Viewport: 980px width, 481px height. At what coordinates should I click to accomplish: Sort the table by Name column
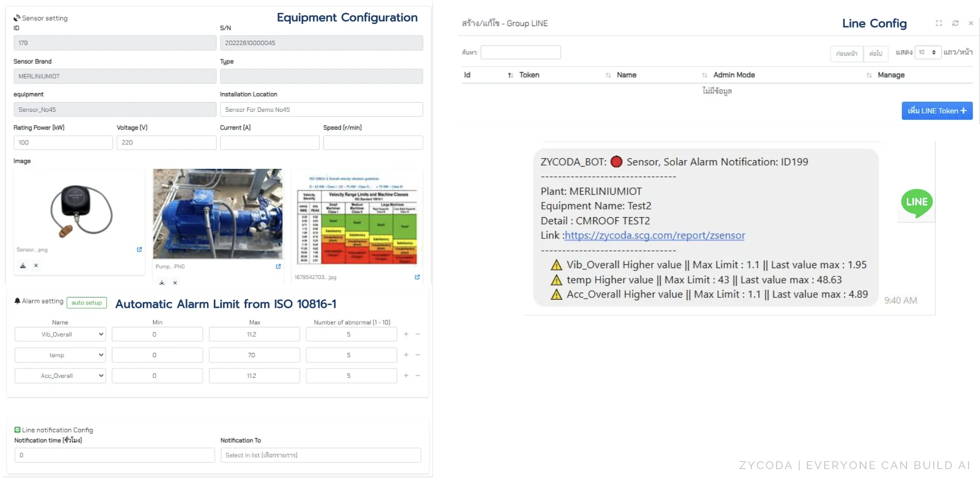coord(704,75)
